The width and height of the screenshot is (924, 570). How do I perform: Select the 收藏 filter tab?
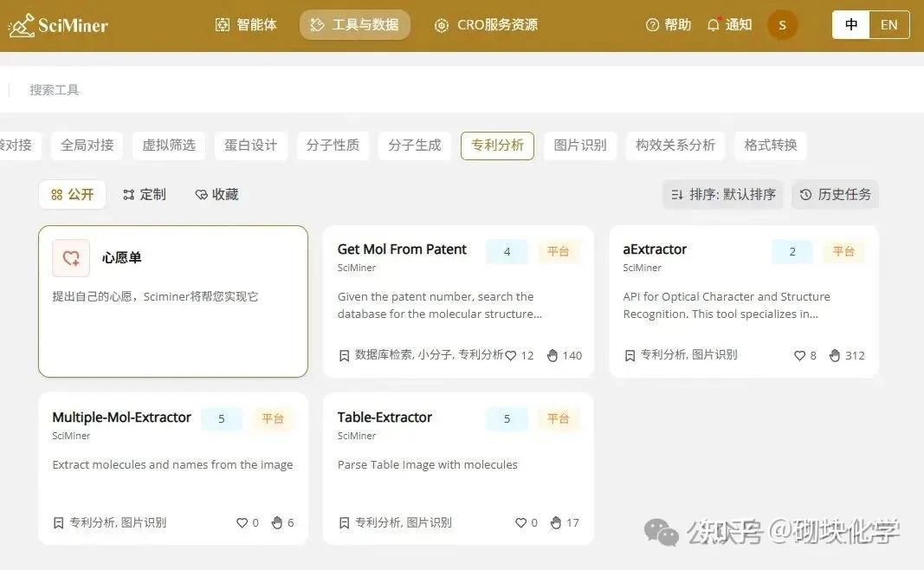tap(215, 194)
